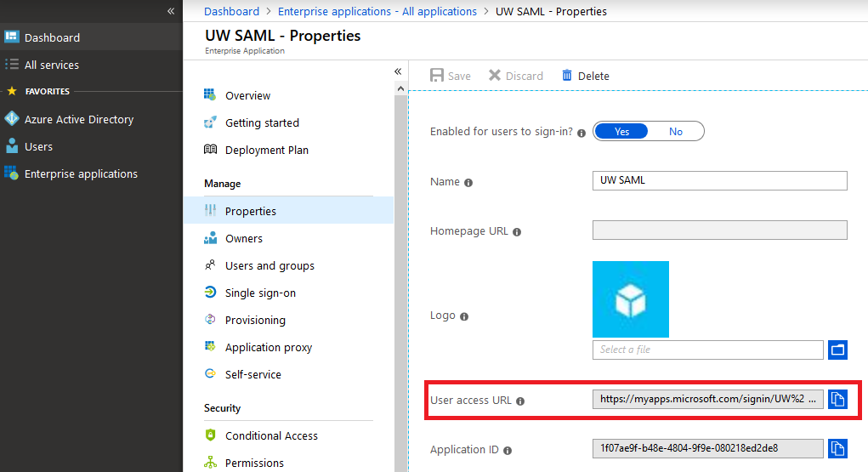
Task: Select Properties in the Manage section
Action: 288,211
